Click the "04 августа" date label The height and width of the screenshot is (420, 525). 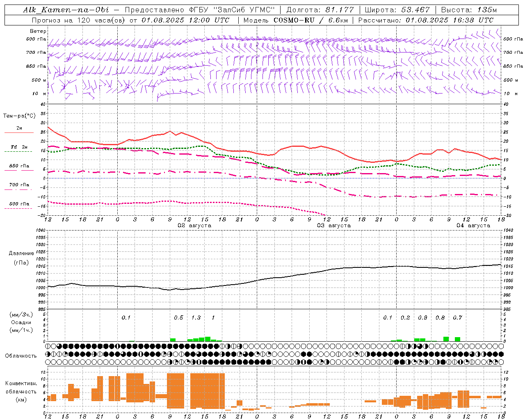pyautogui.click(x=473, y=226)
